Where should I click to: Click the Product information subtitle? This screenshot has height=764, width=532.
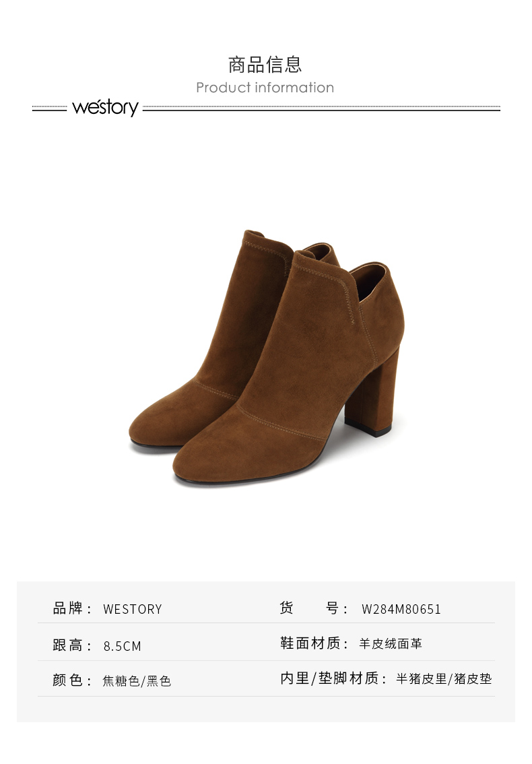point(265,88)
